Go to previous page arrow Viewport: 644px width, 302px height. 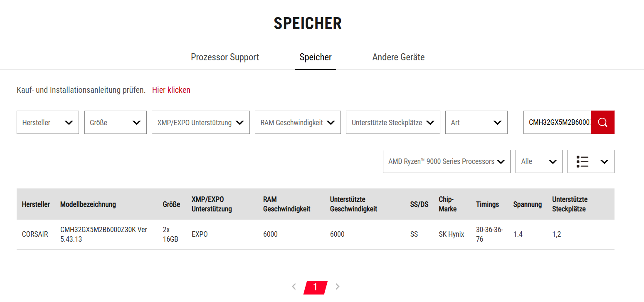(x=294, y=287)
